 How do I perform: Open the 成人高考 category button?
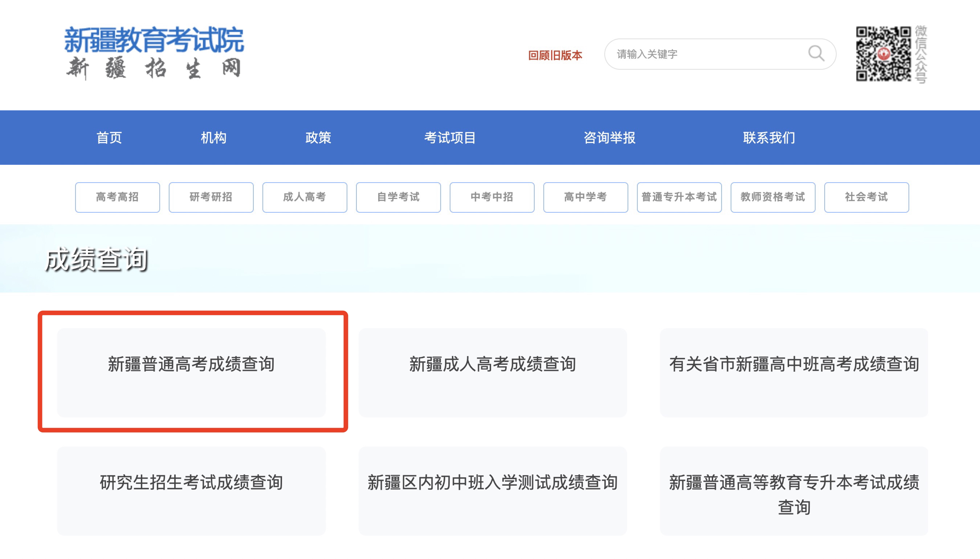click(305, 197)
